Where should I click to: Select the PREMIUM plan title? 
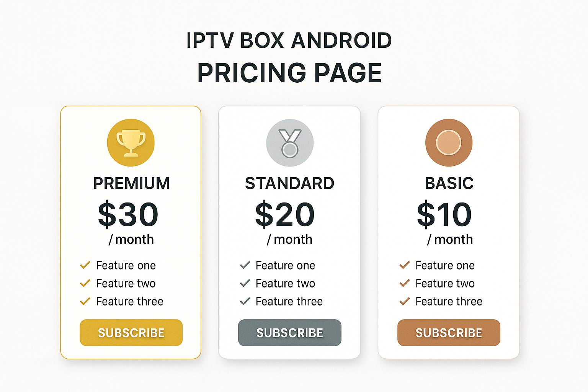click(131, 183)
